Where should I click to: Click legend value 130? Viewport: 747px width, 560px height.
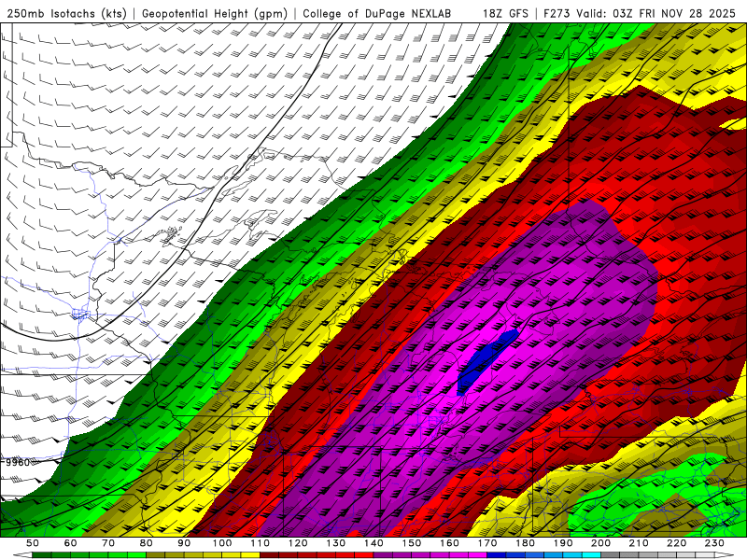click(336, 543)
